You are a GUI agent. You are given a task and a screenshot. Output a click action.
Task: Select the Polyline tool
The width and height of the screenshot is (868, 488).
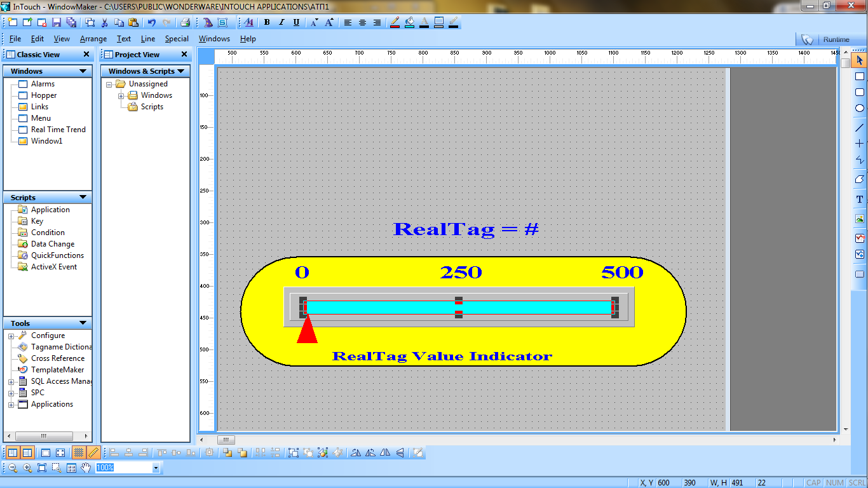tap(860, 159)
